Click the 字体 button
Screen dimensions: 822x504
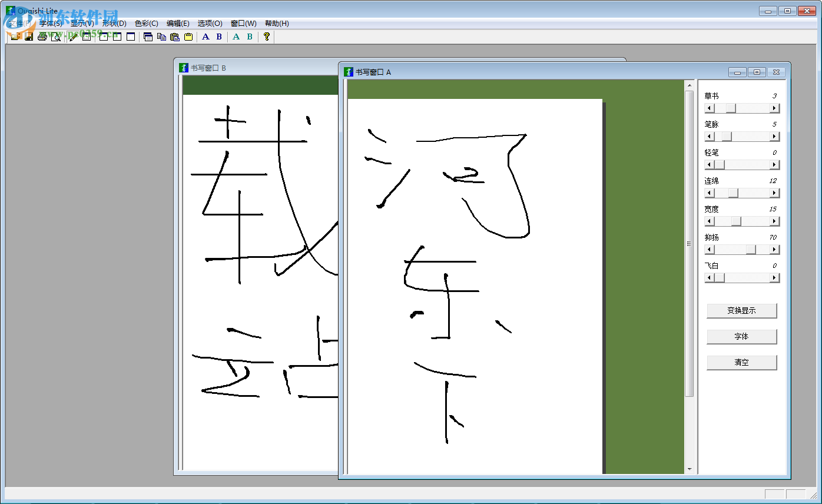click(741, 337)
